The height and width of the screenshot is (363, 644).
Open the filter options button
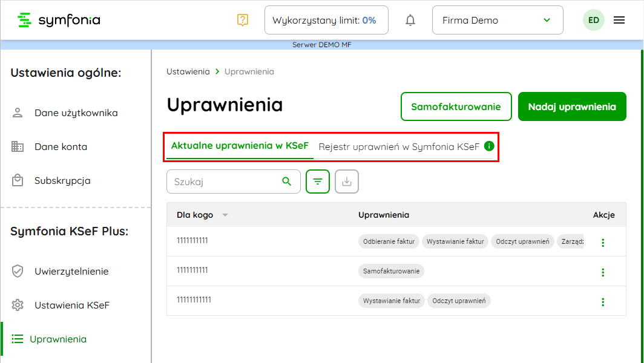tap(318, 181)
